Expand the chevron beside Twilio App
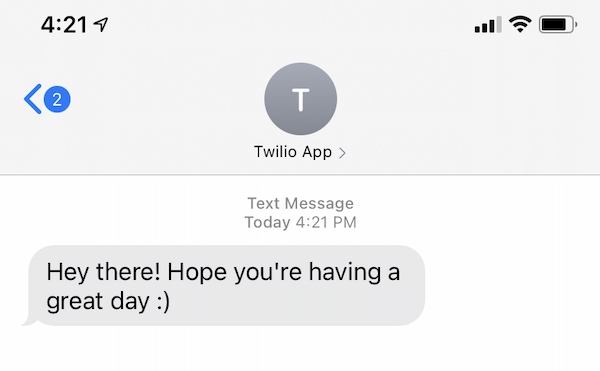The height and width of the screenshot is (371, 600). pyautogui.click(x=342, y=153)
